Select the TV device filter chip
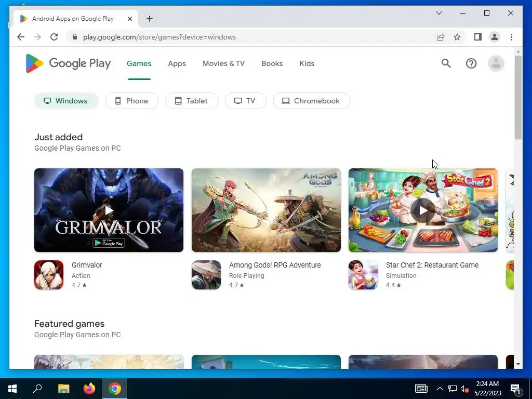 pyautogui.click(x=245, y=101)
